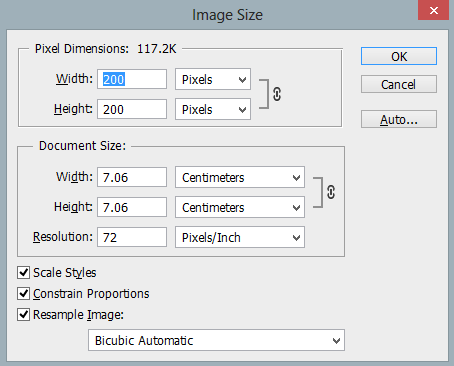Open document Height Centimeters dropdown
Viewport: 454px width, 366px height.
coord(240,207)
